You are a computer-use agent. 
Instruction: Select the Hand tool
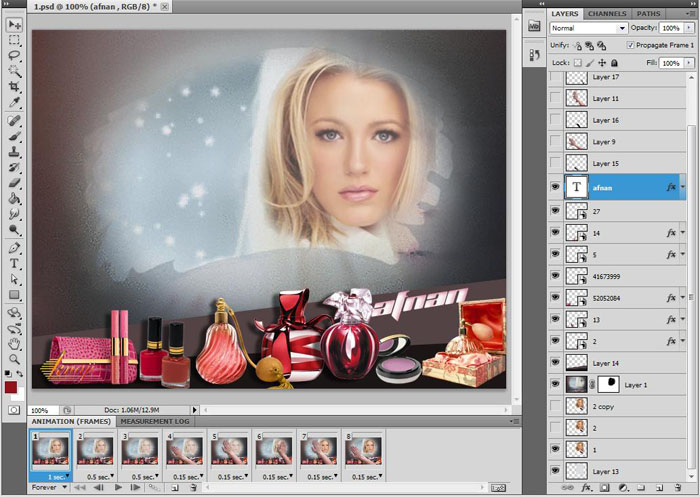(15, 342)
